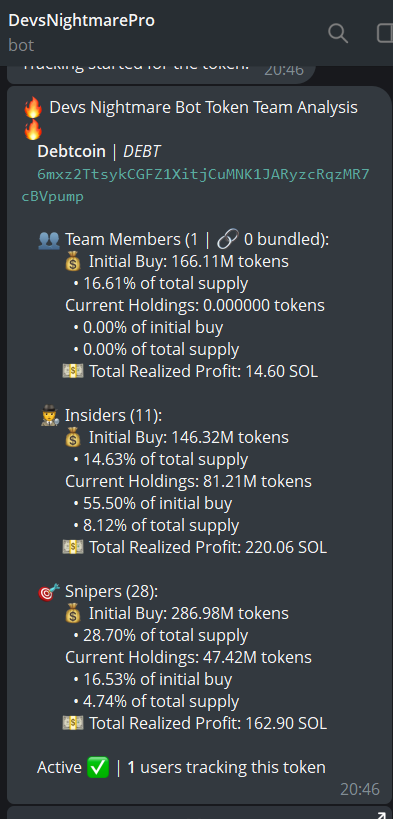Click the banknote beside 14.60 SOL profit
Screen dimensions: 393x819
[73, 371]
